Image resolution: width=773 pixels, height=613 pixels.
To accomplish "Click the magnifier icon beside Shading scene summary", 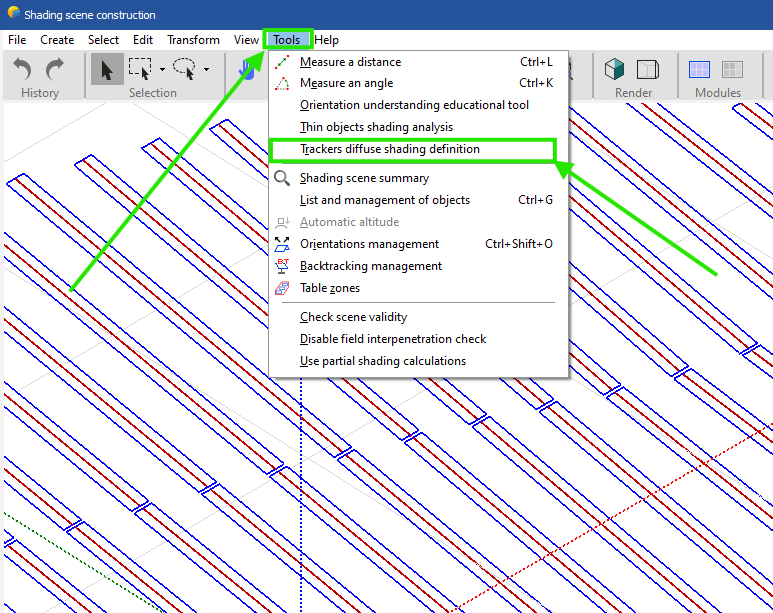I will coord(282,178).
